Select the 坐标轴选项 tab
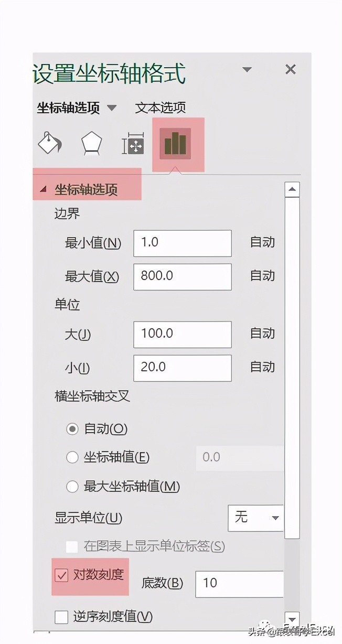 click(68, 108)
